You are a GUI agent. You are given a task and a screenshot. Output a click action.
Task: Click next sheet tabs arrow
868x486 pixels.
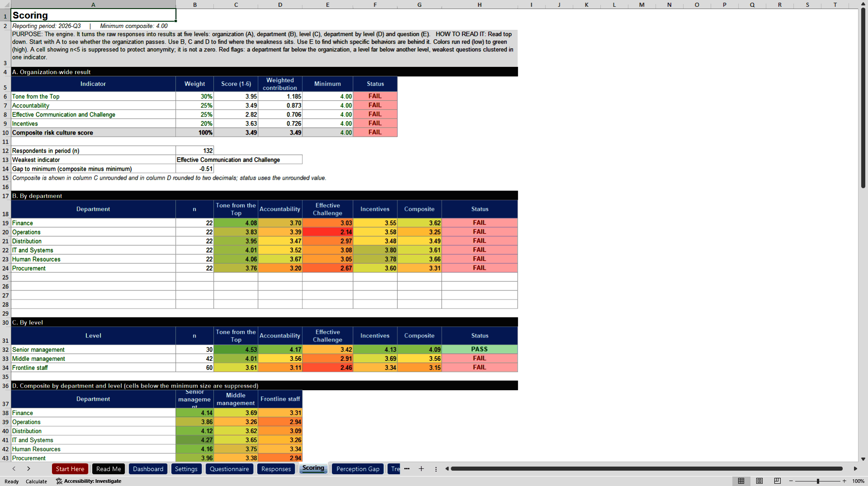28,469
